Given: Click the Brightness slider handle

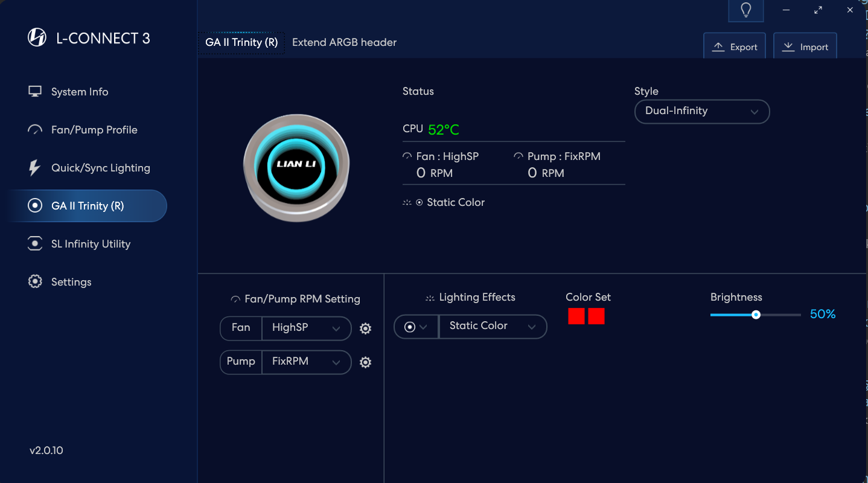Looking at the screenshot, I should pos(756,315).
